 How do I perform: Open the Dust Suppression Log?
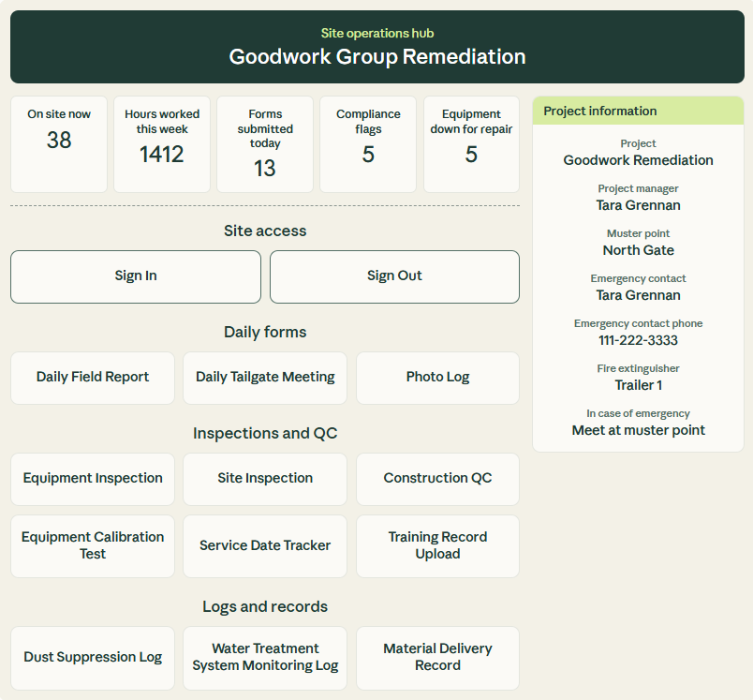tap(93, 658)
